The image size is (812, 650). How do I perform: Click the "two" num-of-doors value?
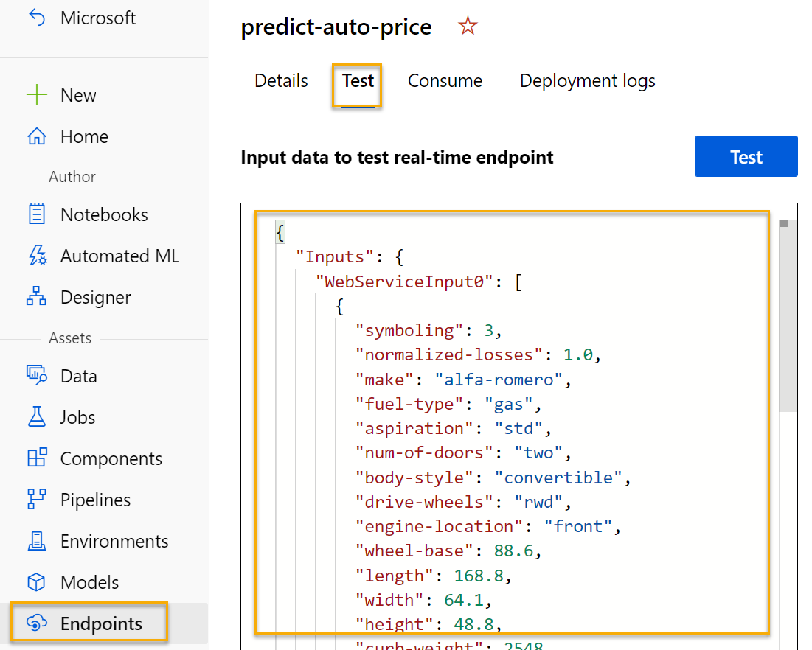(x=538, y=452)
